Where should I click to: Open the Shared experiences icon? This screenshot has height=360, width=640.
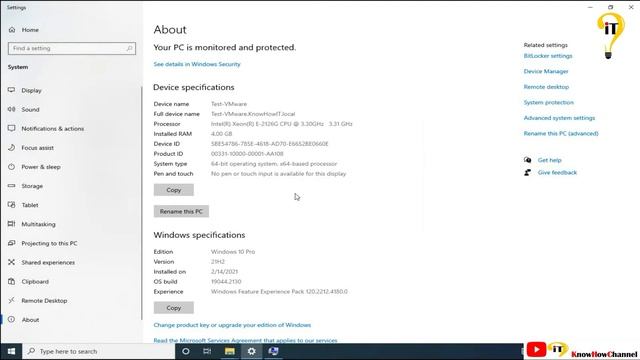[x=11, y=262]
